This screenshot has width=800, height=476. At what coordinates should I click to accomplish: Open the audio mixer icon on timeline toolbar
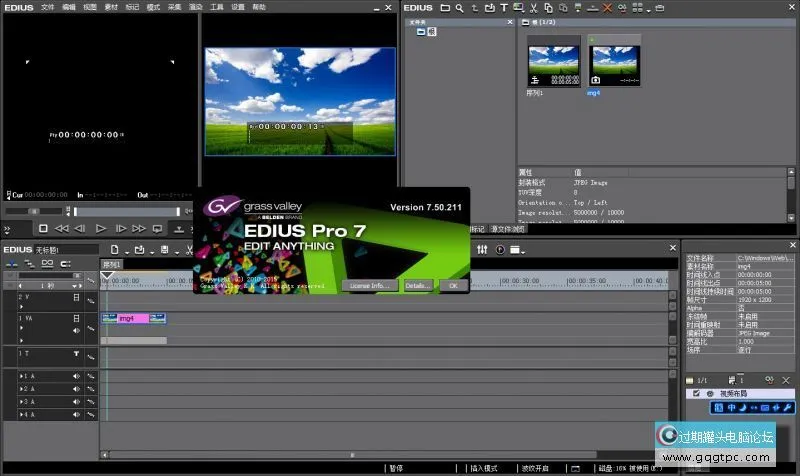484,250
